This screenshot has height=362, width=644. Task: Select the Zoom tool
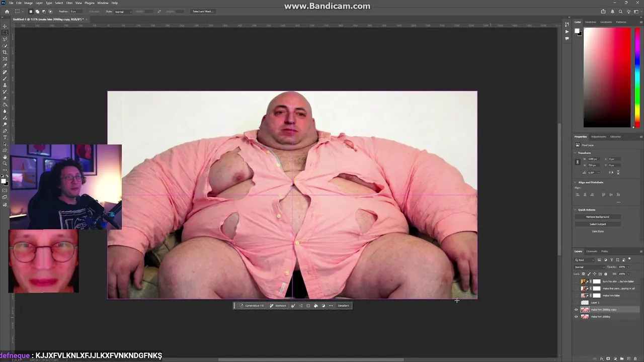pyautogui.click(x=5, y=163)
